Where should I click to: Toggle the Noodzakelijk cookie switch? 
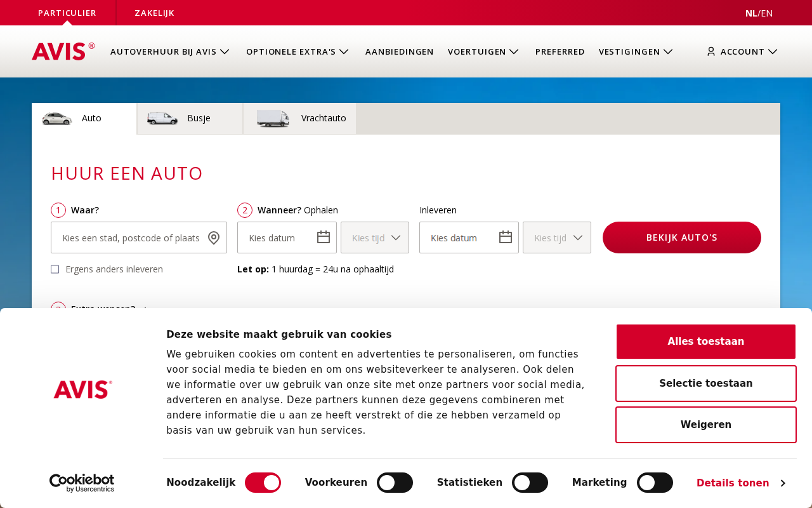pyautogui.click(x=263, y=483)
